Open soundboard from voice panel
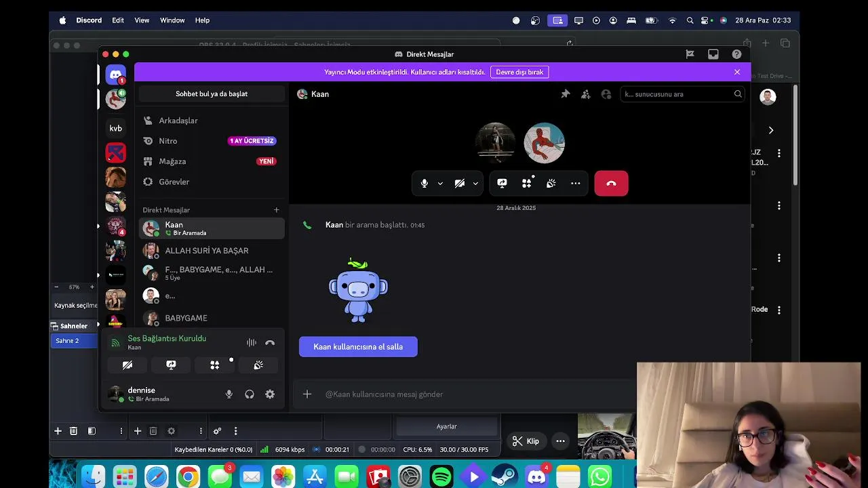 coord(258,365)
